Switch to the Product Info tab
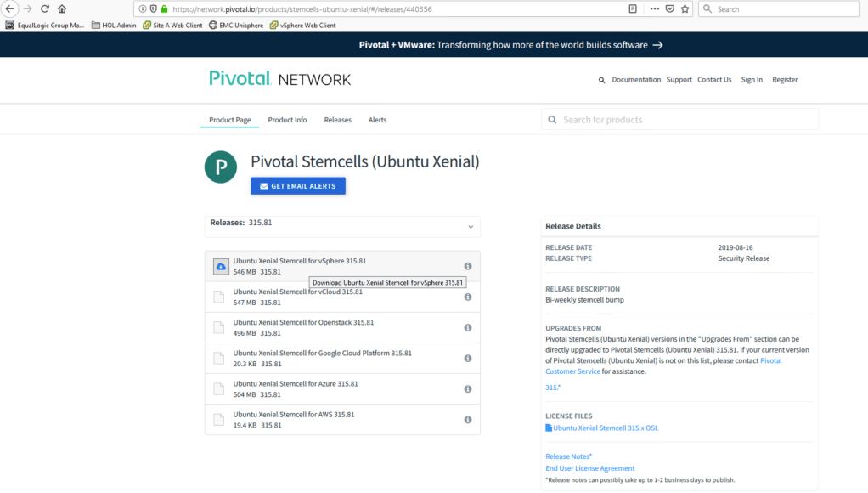This screenshot has height=493, width=868. [287, 120]
